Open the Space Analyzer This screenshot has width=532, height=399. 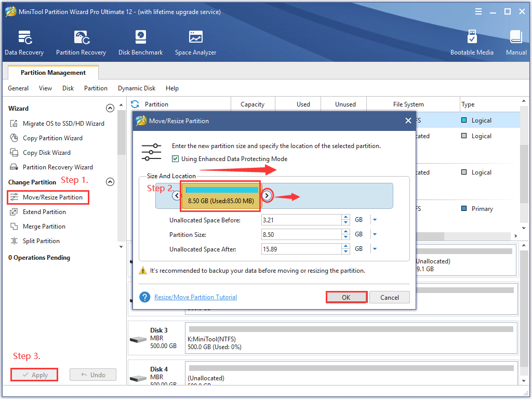pos(195,42)
